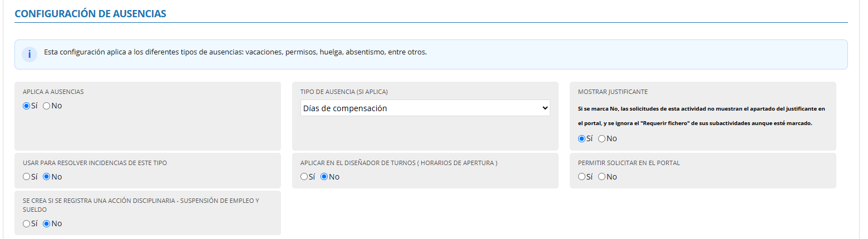
Task: Choose No under Mostrar justificante
Action: click(602, 139)
